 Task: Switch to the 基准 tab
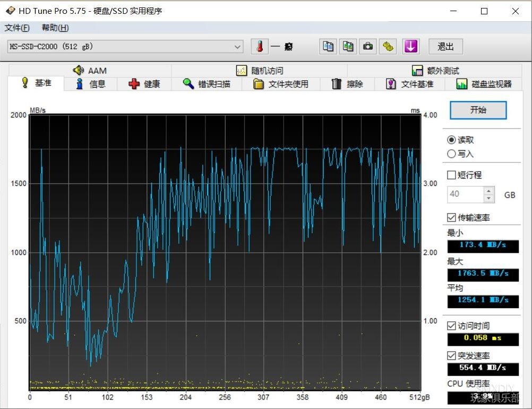point(36,83)
